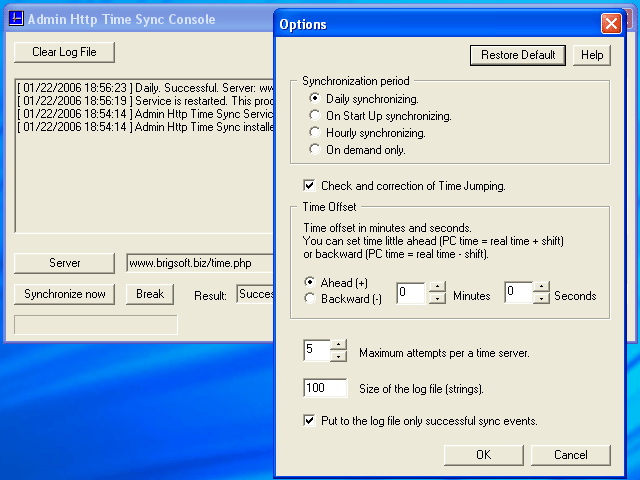Focus the Seconds offset field
Viewport: 640px width, 480px height.
[518, 293]
